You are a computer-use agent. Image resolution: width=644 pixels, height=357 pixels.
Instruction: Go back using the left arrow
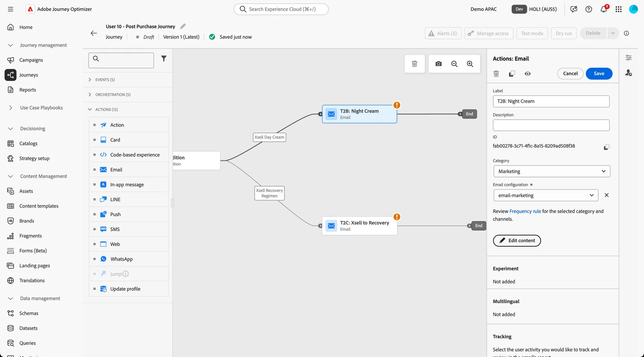click(x=94, y=33)
